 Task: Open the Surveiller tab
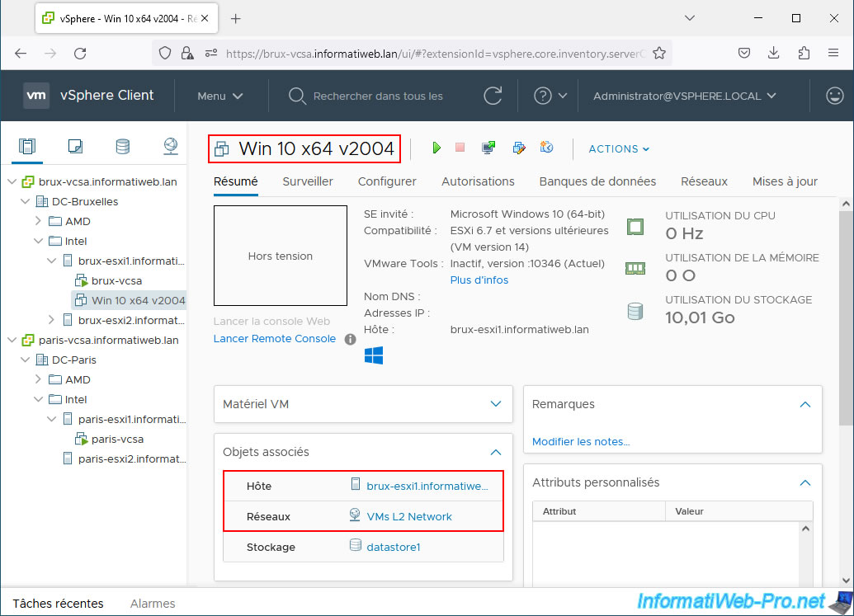pyautogui.click(x=308, y=181)
